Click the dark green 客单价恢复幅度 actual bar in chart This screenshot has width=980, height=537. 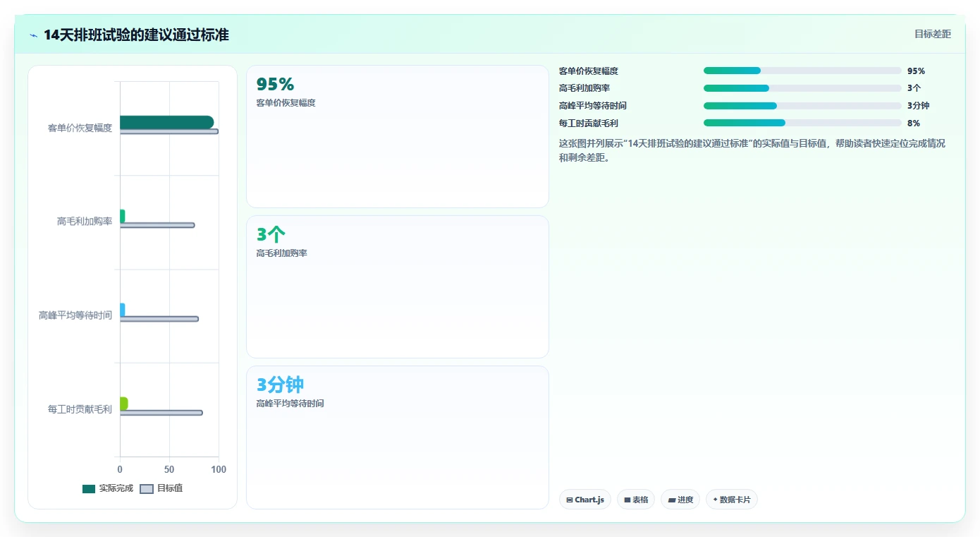coord(166,122)
